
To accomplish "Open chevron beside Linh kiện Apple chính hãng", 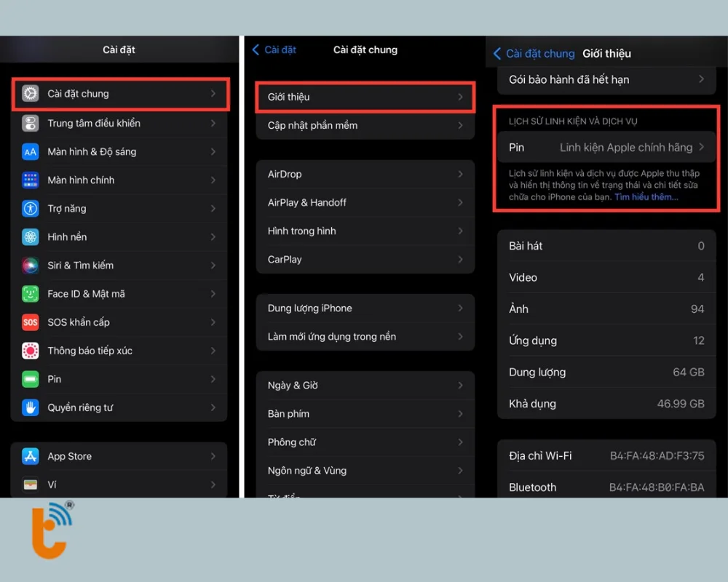I will tap(702, 147).
